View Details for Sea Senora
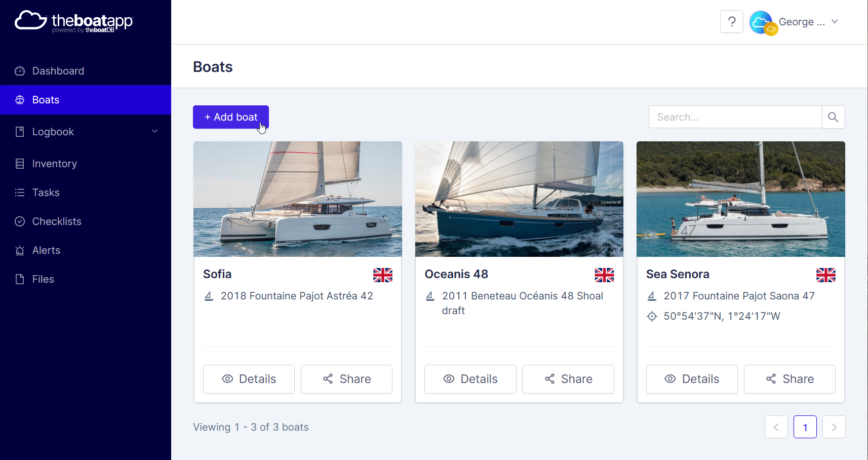The image size is (868, 460). coord(692,379)
